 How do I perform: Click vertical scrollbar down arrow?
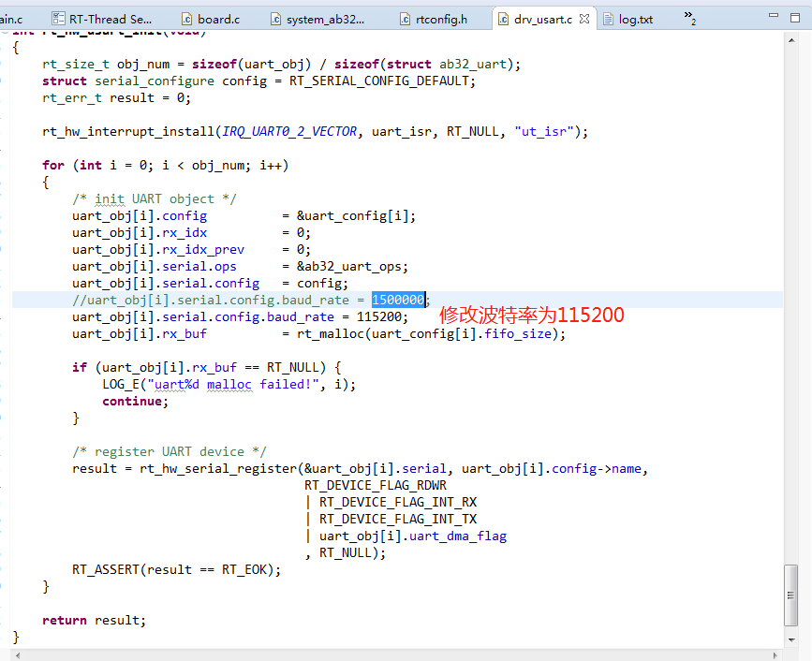[x=791, y=639]
